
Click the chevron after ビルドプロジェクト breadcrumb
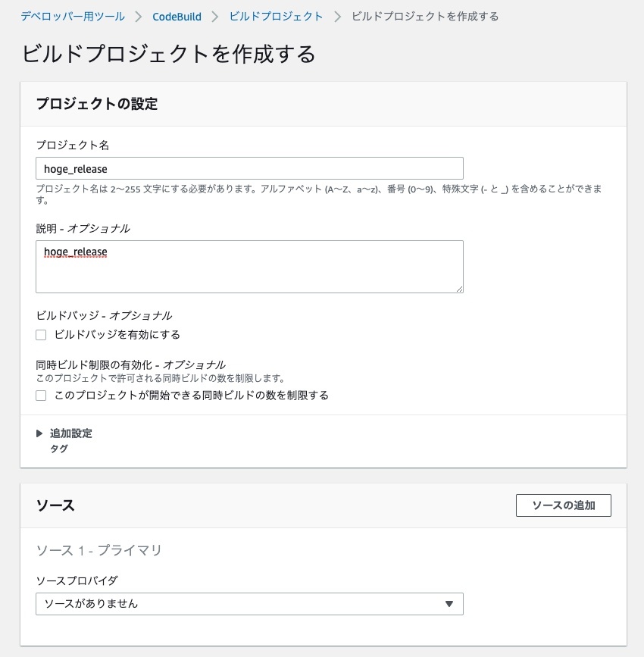pyautogui.click(x=337, y=16)
